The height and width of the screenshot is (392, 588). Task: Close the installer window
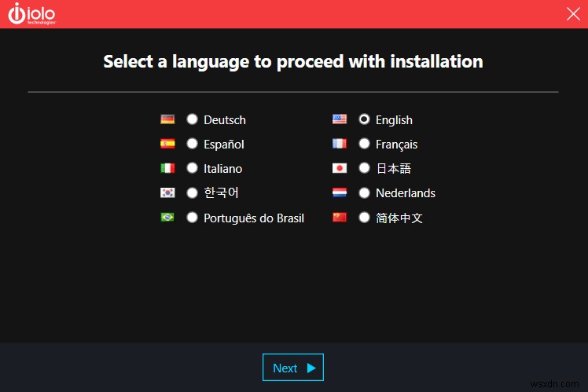pos(573,14)
